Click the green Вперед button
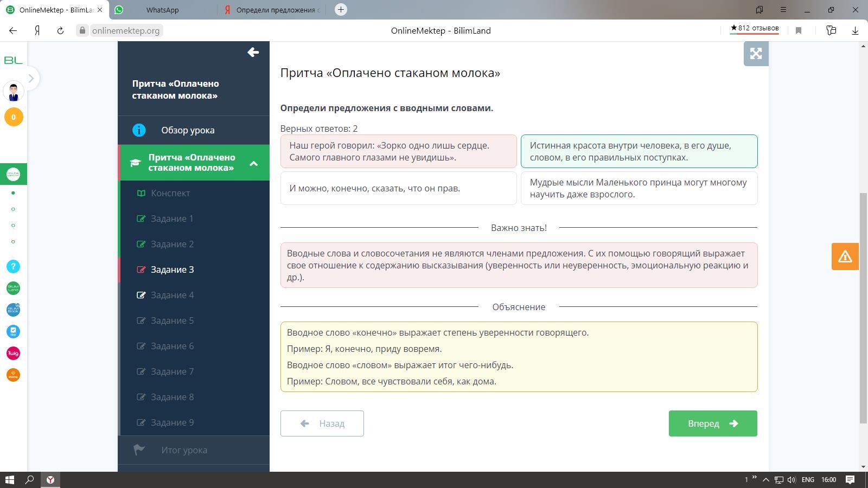The height and width of the screenshot is (488, 868). point(713,423)
